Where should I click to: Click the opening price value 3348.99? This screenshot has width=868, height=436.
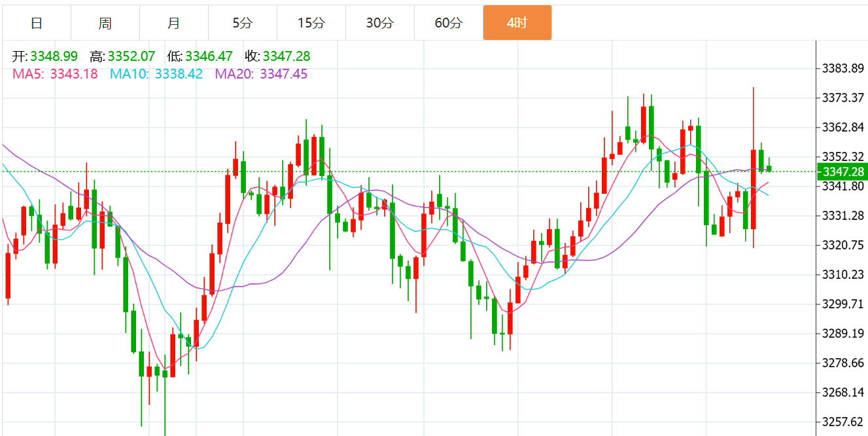pyautogui.click(x=54, y=56)
